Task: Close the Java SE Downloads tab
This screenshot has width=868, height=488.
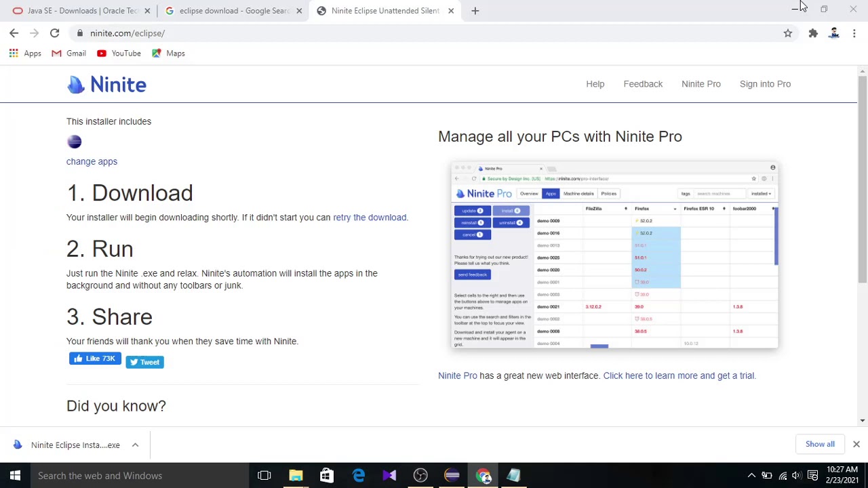Action: 147,11
